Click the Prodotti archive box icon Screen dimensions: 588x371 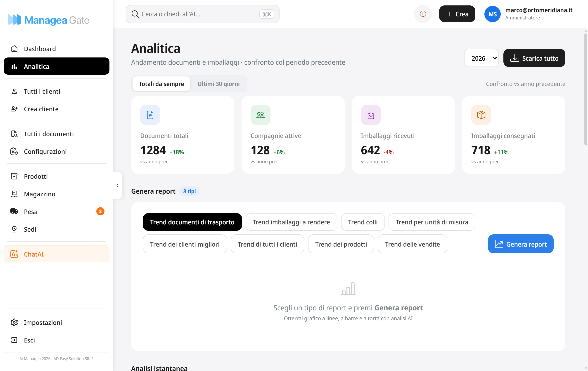(x=14, y=176)
